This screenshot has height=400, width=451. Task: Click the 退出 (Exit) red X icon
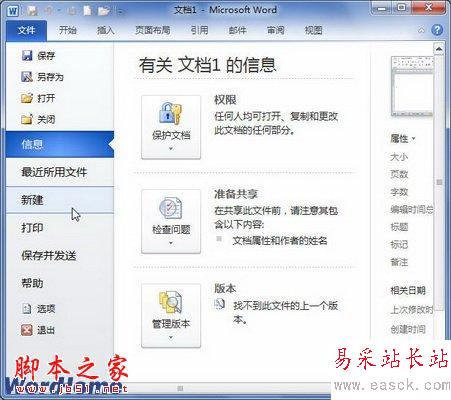[27, 330]
